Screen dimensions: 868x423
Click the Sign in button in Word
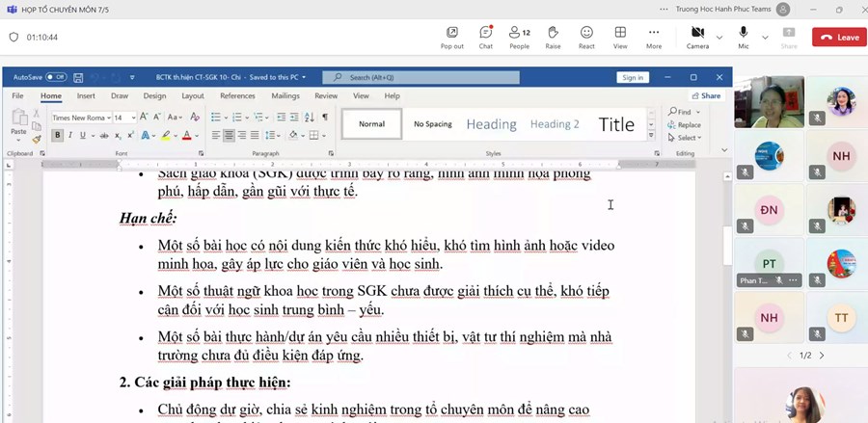pos(633,77)
